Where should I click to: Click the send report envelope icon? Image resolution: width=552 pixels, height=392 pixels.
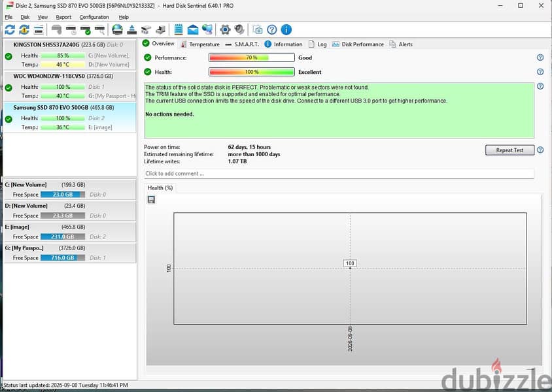(193, 30)
